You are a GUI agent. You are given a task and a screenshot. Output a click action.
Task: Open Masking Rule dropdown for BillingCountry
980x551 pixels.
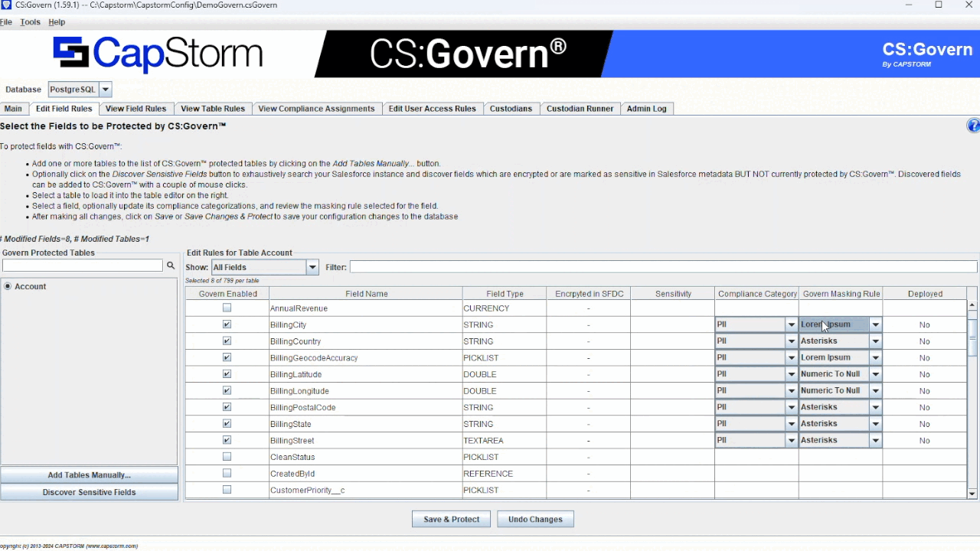875,341
